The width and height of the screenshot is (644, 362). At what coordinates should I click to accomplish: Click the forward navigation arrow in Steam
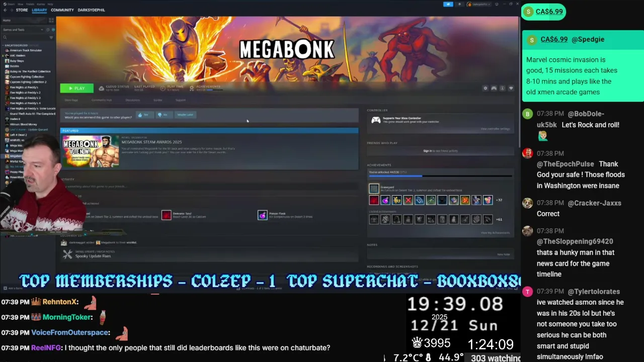(12, 10)
